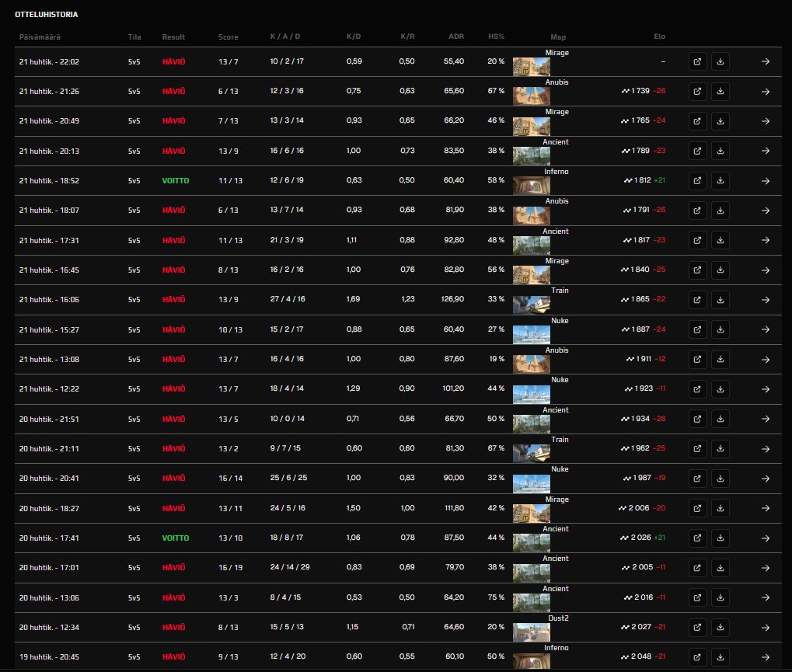
Task: Download demo for 21 huhtik. 12:22 match
Action: tap(720, 389)
